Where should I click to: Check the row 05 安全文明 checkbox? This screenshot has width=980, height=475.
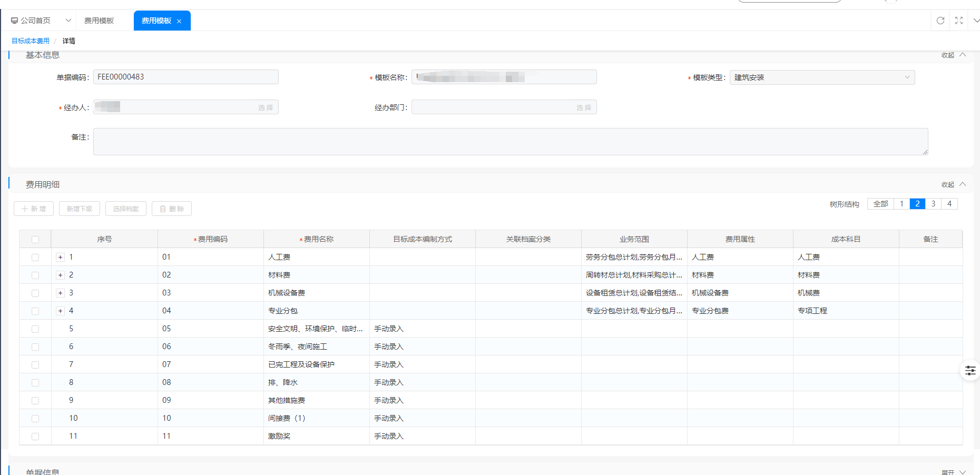(x=35, y=329)
